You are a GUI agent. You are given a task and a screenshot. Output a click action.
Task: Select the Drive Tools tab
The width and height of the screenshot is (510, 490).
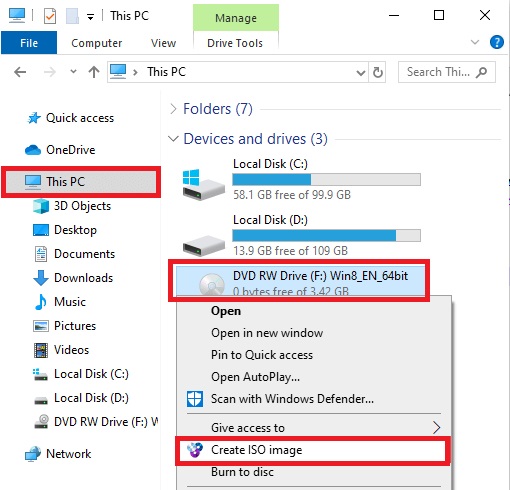(235, 43)
